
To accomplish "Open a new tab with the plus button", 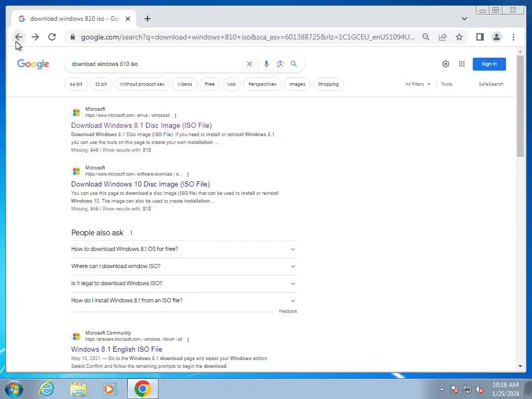I will [x=147, y=19].
